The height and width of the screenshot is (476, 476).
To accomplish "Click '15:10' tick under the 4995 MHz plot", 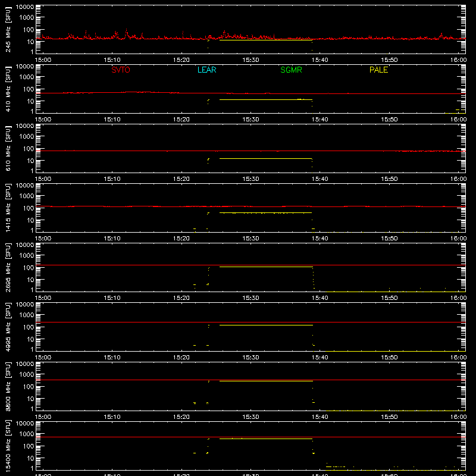I will coord(112,358).
